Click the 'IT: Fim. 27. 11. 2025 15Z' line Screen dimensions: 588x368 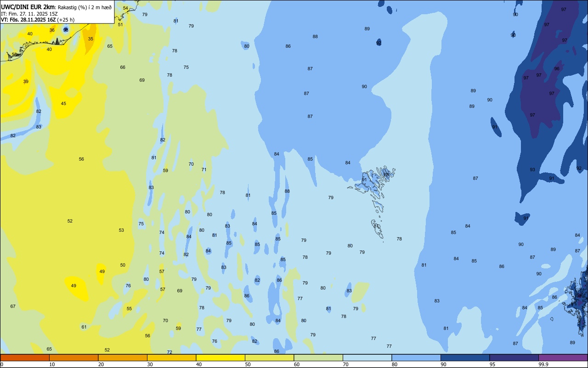coord(29,14)
